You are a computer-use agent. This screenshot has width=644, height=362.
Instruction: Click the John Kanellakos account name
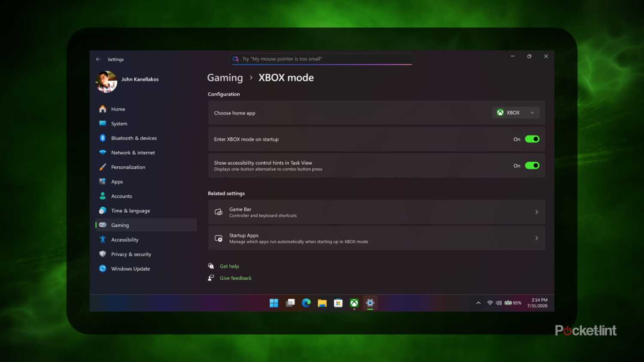(140, 79)
